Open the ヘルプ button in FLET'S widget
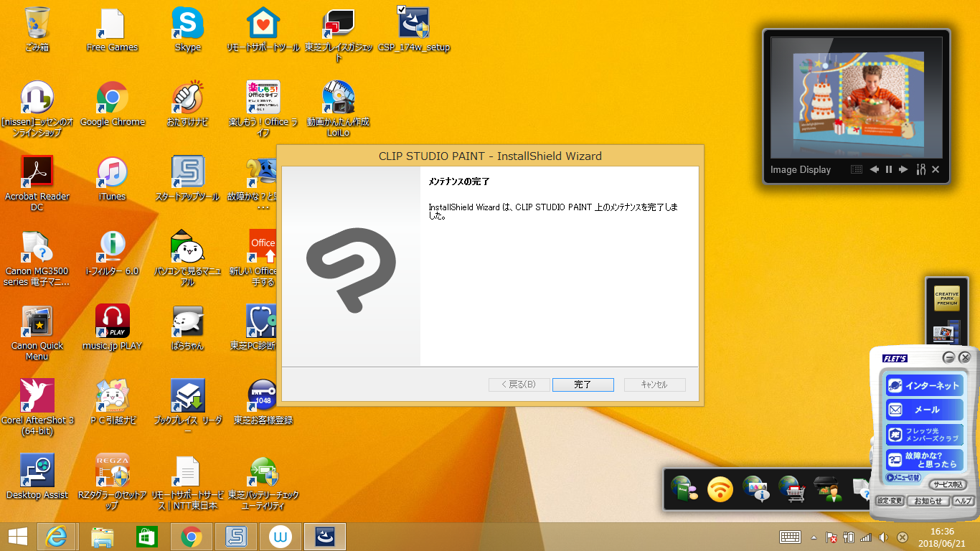This screenshot has height=551, width=980. (x=963, y=501)
